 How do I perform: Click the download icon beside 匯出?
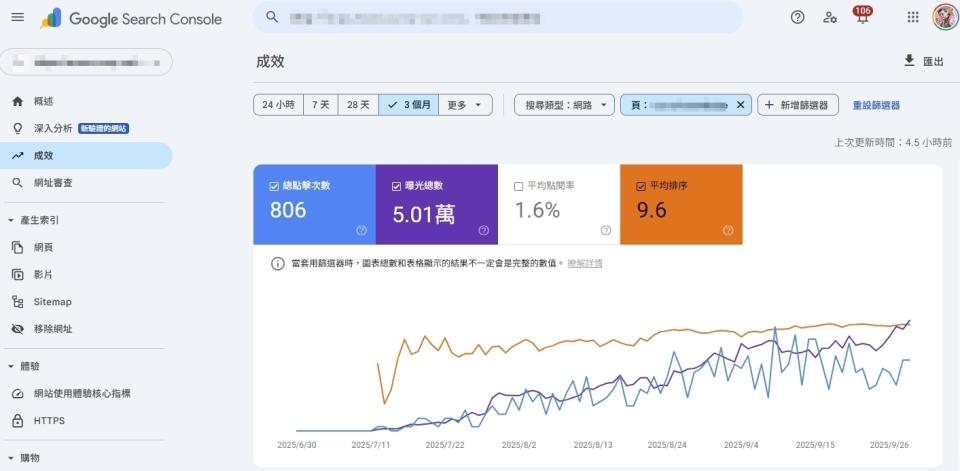pyautogui.click(x=909, y=61)
